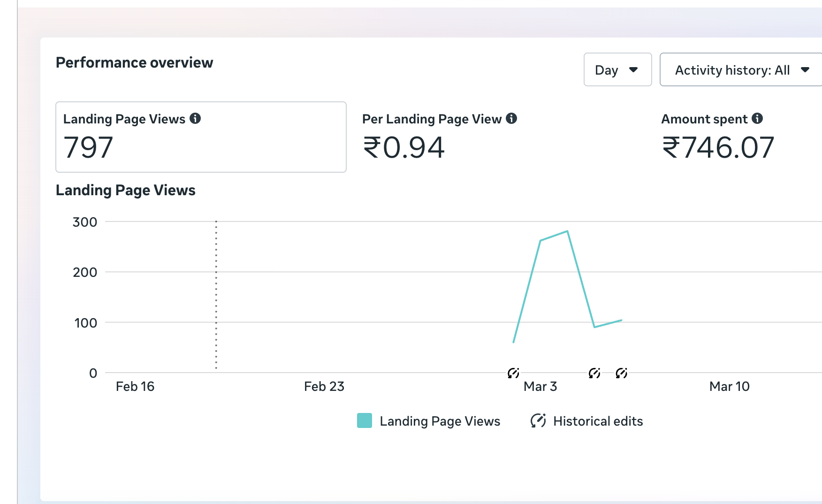This screenshot has width=822, height=504.
Task: Select the Per Landing Page View metric
Action: coord(439,137)
